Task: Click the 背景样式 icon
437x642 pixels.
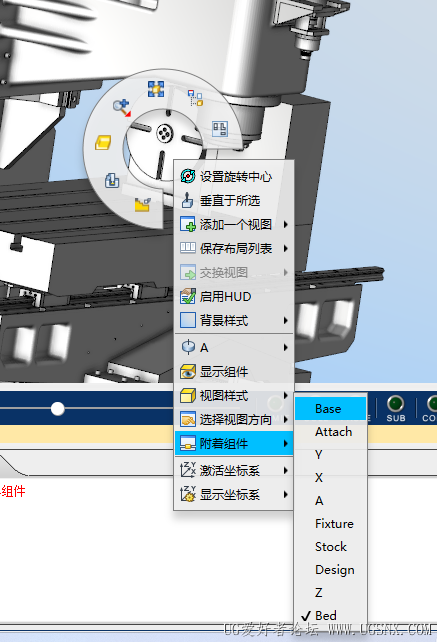Action: [188, 320]
